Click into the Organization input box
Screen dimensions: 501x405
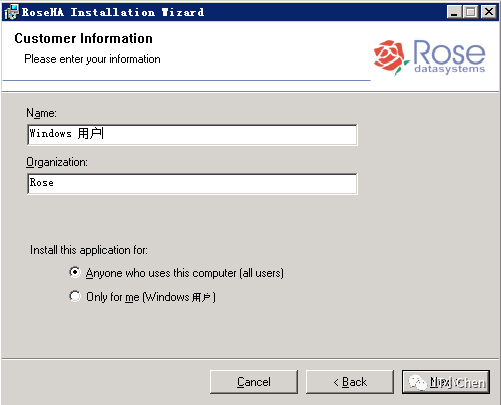[192, 184]
